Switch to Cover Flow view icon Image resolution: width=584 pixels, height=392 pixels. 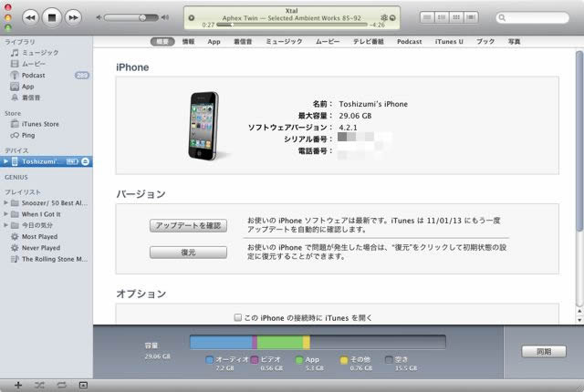(471, 17)
